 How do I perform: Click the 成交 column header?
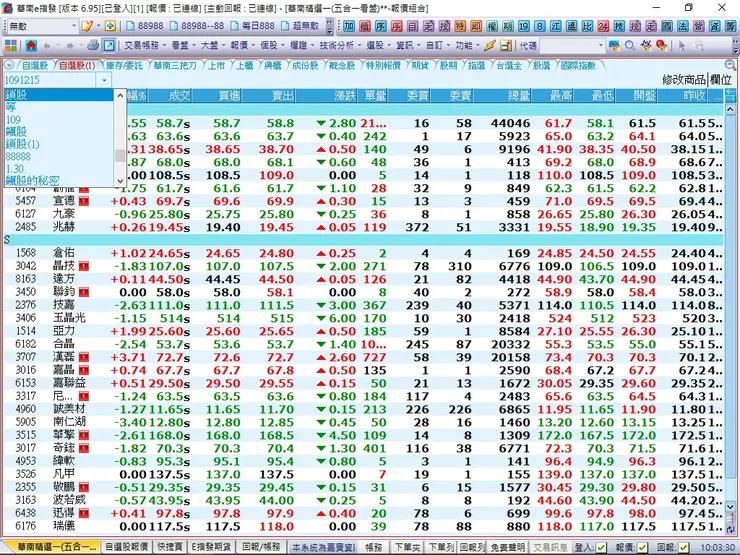coord(170,96)
